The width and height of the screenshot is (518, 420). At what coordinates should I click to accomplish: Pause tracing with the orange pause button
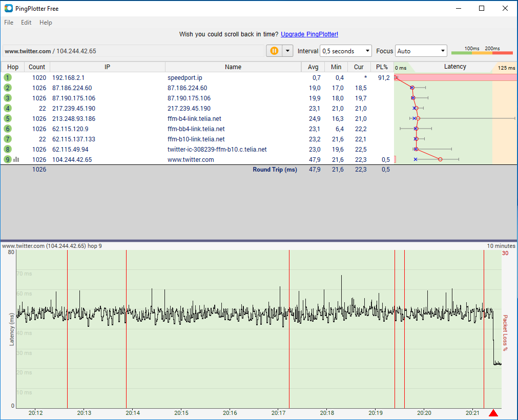click(274, 51)
